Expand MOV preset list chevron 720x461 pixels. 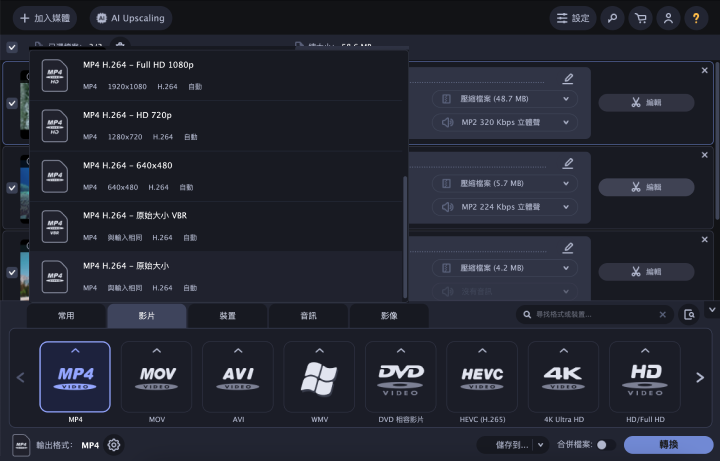pyautogui.click(x=157, y=351)
